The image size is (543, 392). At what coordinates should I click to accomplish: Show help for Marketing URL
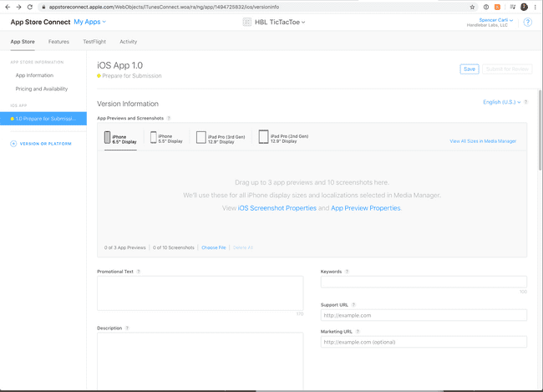click(358, 331)
